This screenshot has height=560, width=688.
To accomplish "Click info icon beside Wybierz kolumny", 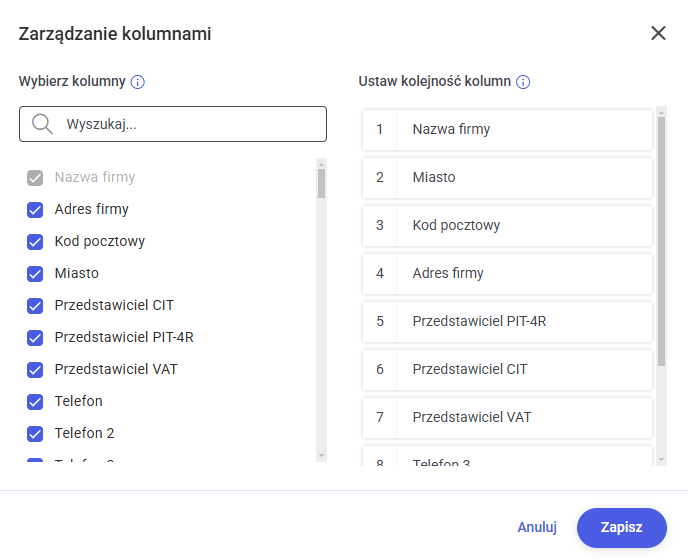I will point(138,82).
